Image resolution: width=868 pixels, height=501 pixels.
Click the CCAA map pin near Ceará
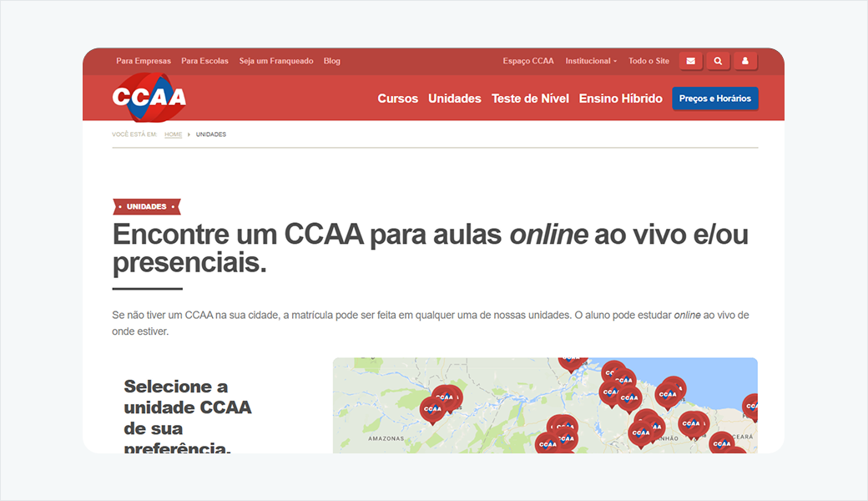click(720, 443)
